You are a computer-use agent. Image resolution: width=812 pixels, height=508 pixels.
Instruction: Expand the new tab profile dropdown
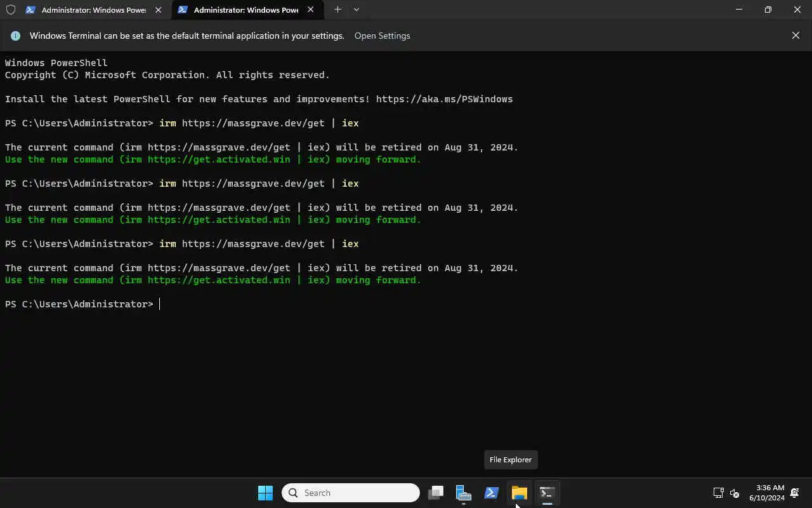coord(356,10)
